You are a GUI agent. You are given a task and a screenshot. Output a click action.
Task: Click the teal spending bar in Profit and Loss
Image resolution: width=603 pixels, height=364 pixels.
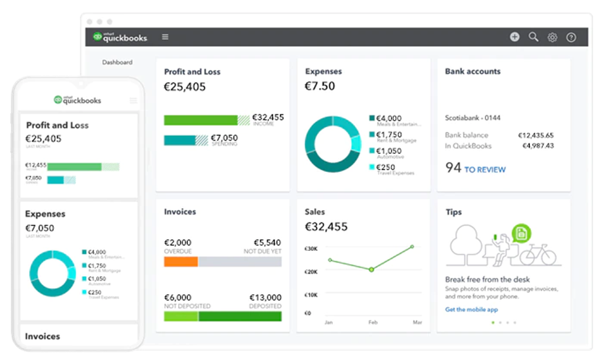pyautogui.click(x=186, y=140)
